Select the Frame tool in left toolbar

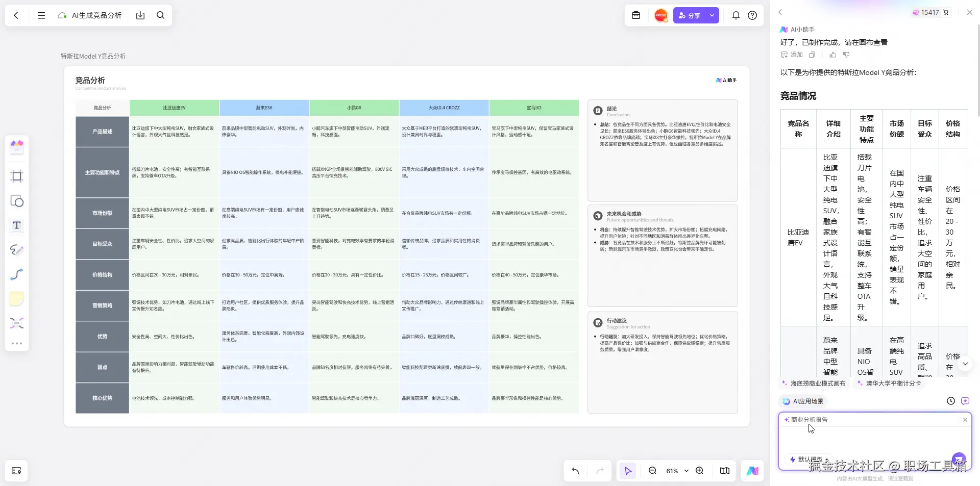tap(17, 176)
